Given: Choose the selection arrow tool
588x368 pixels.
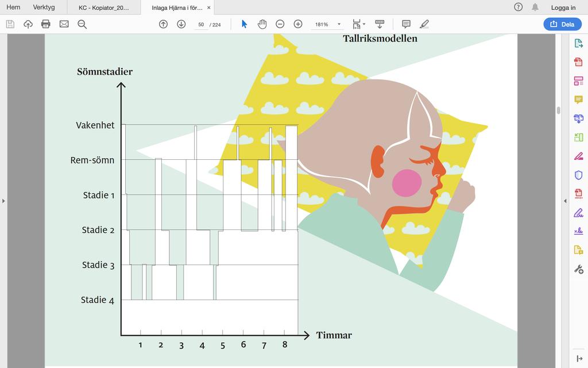Looking at the screenshot, I should coord(244,24).
